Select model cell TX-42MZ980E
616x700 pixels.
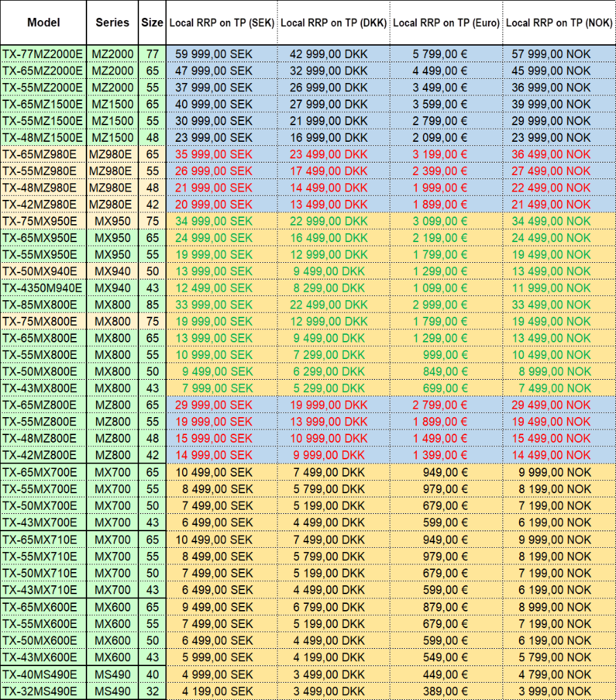pos(44,205)
